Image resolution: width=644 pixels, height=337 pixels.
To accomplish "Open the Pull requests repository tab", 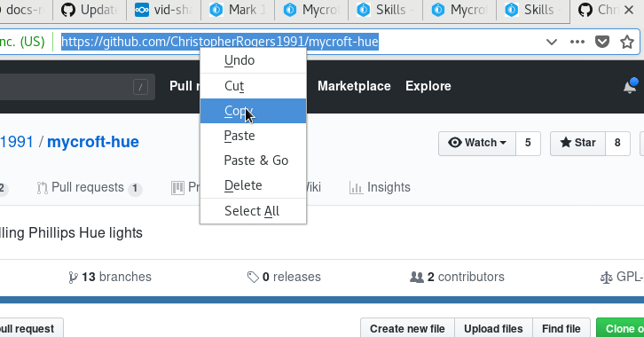I will 89,188.
